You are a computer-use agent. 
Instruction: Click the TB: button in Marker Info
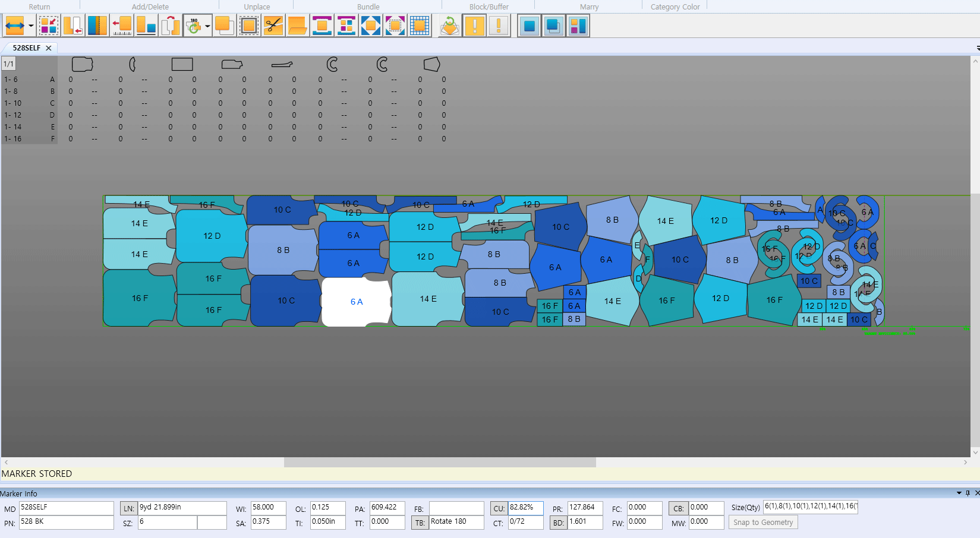pyautogui.click(x=420, y=523)
